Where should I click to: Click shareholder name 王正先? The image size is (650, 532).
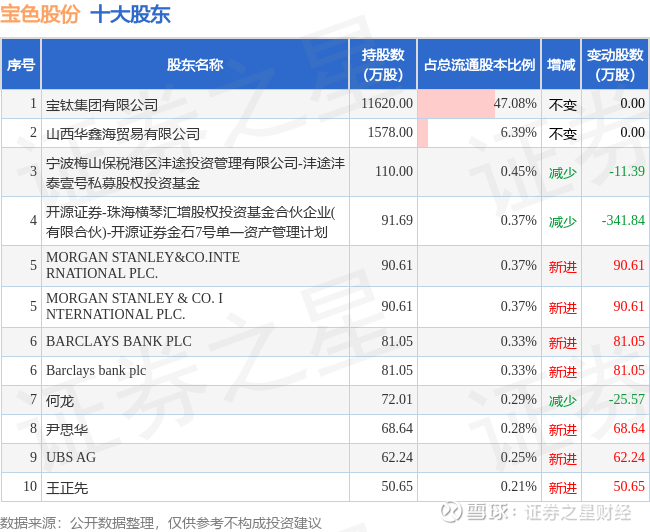tap(67, 488)
